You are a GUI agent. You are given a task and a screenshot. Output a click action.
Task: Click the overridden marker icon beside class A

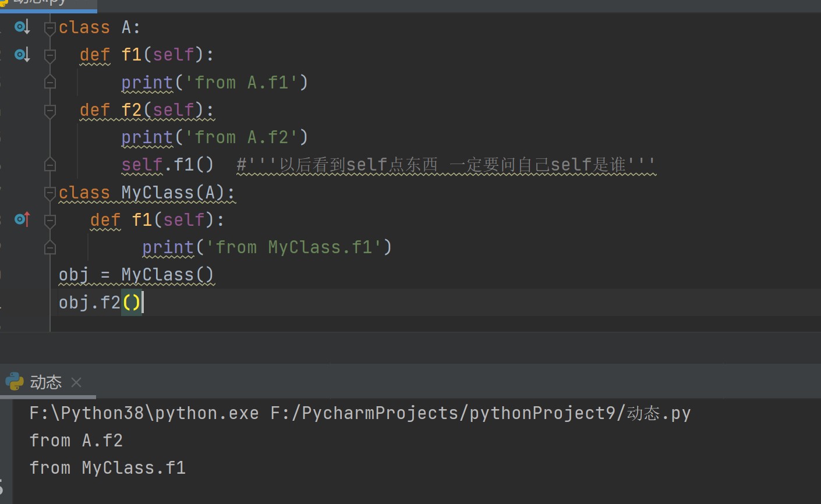[22, 27]
